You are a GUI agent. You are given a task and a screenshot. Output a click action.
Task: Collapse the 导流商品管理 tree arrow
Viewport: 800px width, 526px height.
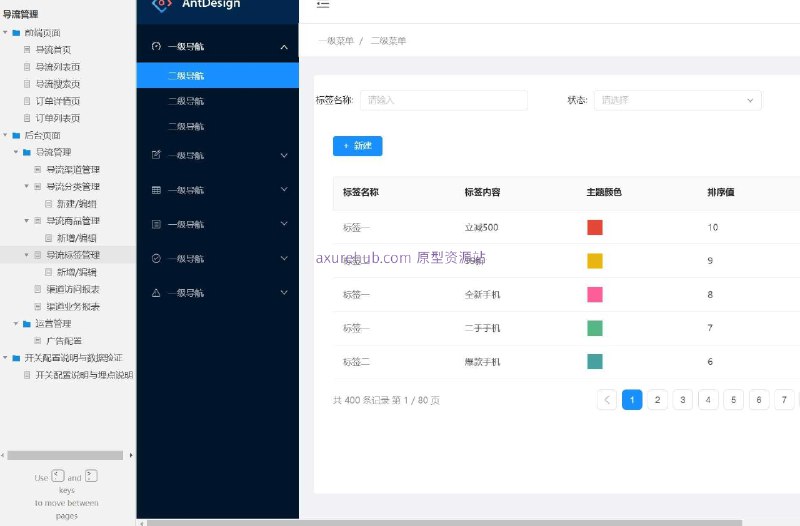[x=27, y=220]
